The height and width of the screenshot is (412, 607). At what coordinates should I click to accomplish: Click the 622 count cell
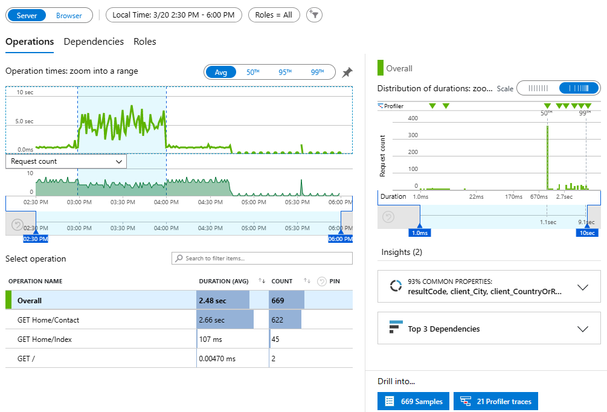coord(286,320)
